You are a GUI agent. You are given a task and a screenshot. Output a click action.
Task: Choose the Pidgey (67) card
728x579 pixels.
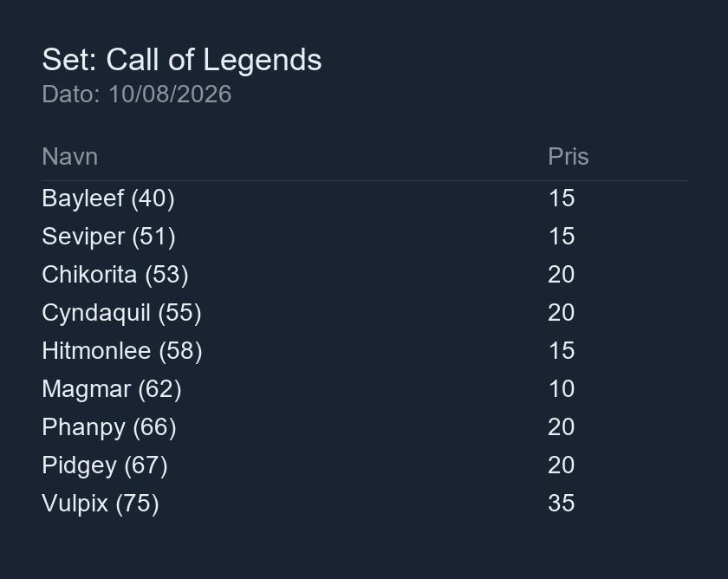(105, 465)
